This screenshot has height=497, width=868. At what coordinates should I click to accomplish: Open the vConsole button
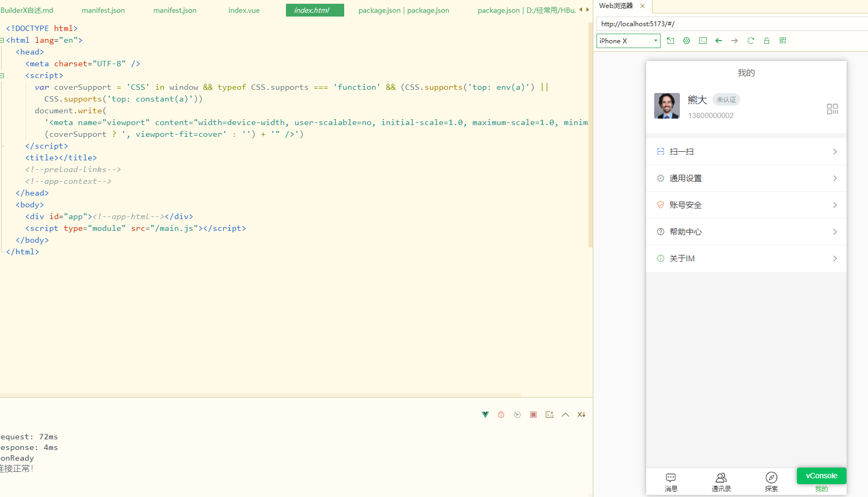pos(821,476)
